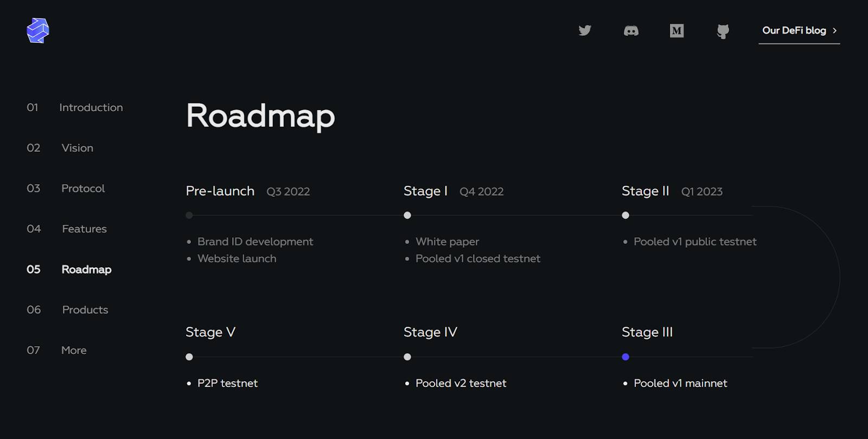Click the Stage V timeline dot
The width and height of the screenshot is (868, 439).
(x=189, y=357)
